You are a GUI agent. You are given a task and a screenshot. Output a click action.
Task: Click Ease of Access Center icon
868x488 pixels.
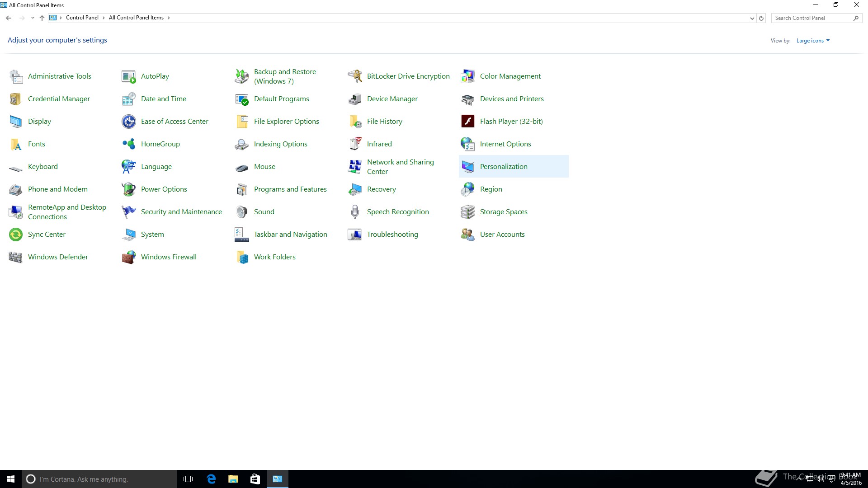click(x=129, y=122)
